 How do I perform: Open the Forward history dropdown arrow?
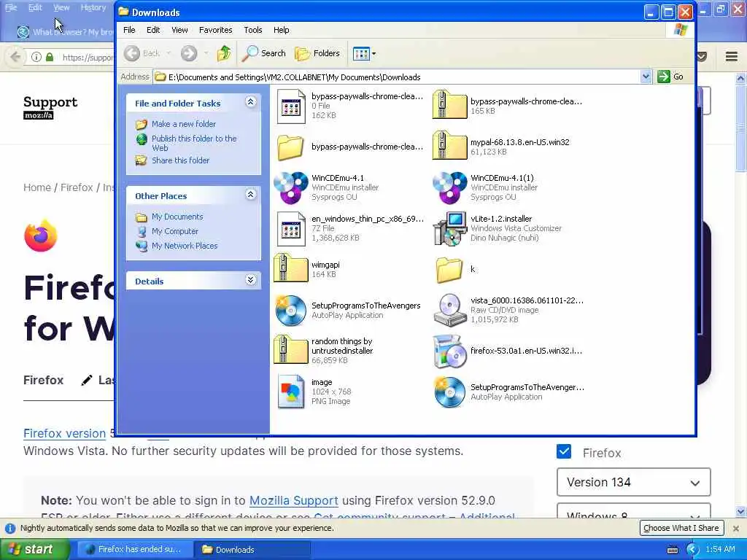click(x=206, y=53)
